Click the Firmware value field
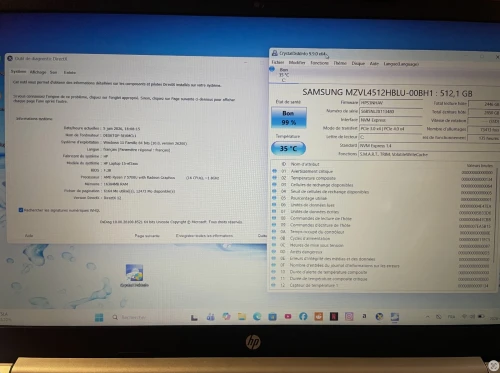This screenshot has width=500, height=373. [x=391, y=103]
